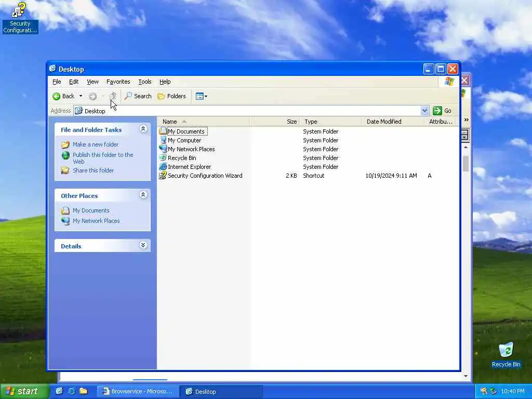Viewport: 532px width, 399px height.
Task: Click the Publish to Web globe icon
Action: pyautogui.click(x=65, y=155)
